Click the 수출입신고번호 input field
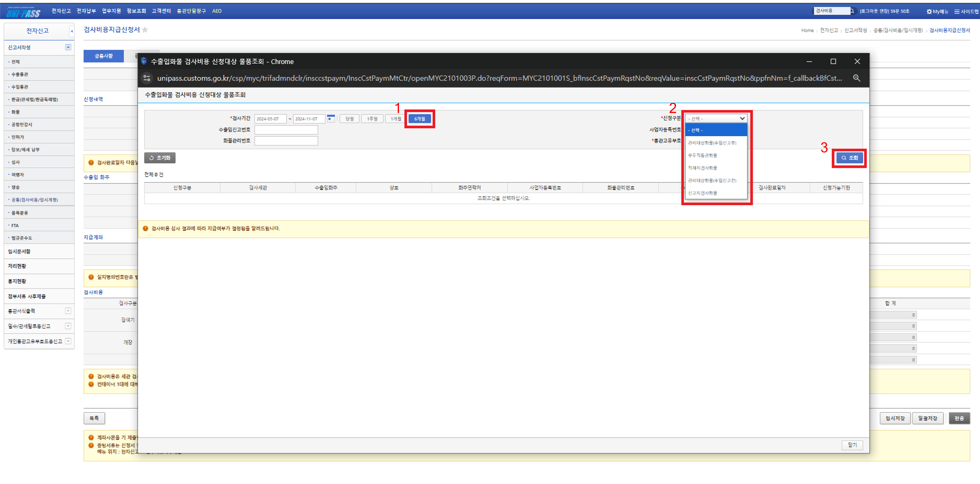980x484 pixels. [286, 130]
